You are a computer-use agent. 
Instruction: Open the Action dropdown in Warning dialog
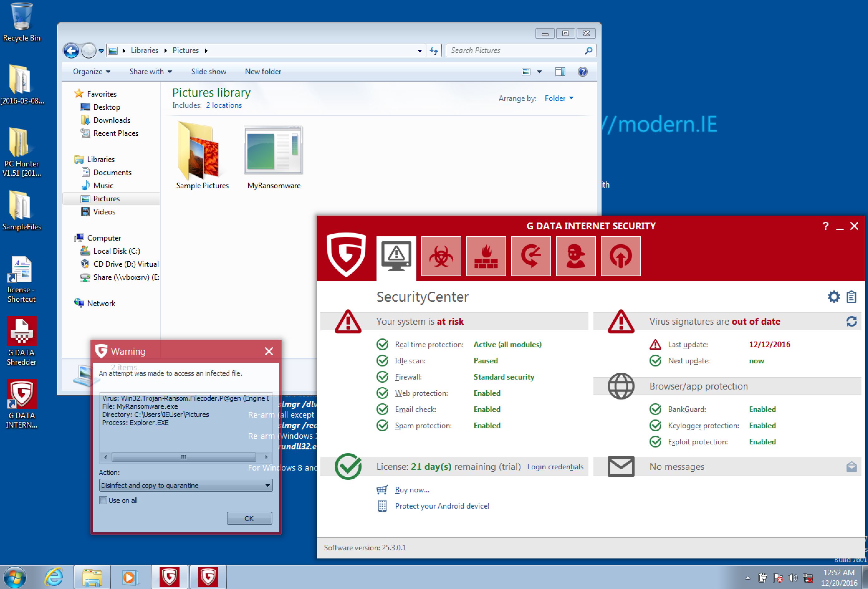(186, 486)
